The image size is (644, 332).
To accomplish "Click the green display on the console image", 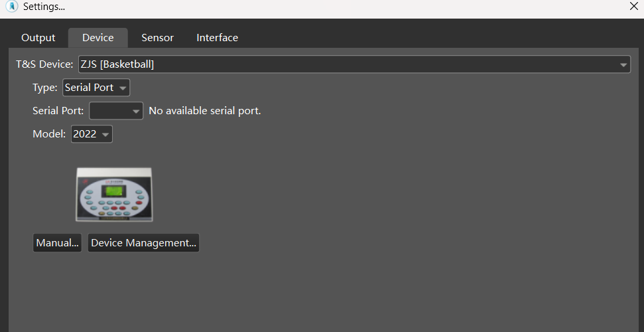I will [x=110, y=191].
